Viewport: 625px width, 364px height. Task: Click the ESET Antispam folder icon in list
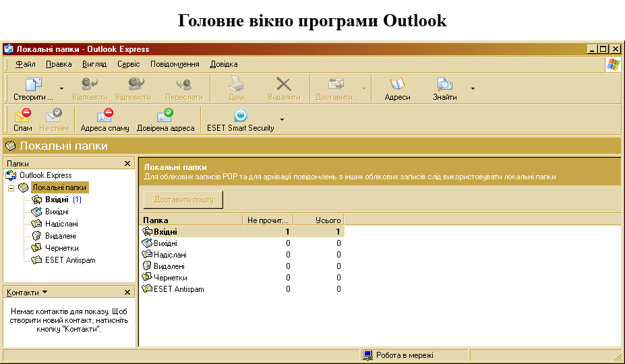pos(147,289)
